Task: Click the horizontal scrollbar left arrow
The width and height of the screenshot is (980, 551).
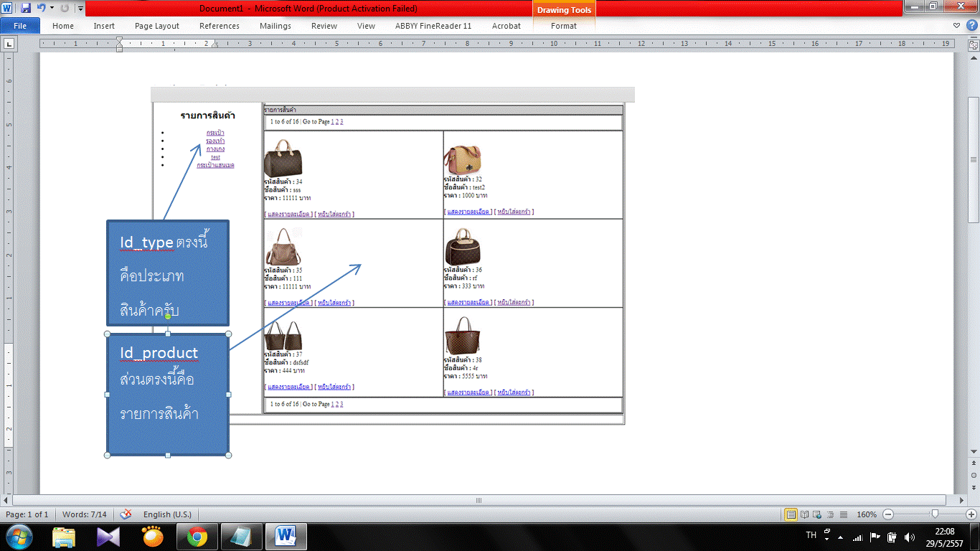Action: 7,500
